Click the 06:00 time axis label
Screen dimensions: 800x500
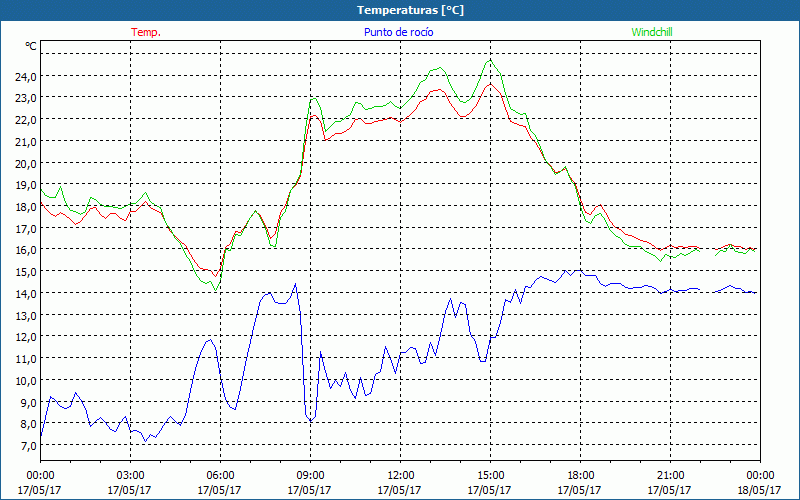pos(220,476)
